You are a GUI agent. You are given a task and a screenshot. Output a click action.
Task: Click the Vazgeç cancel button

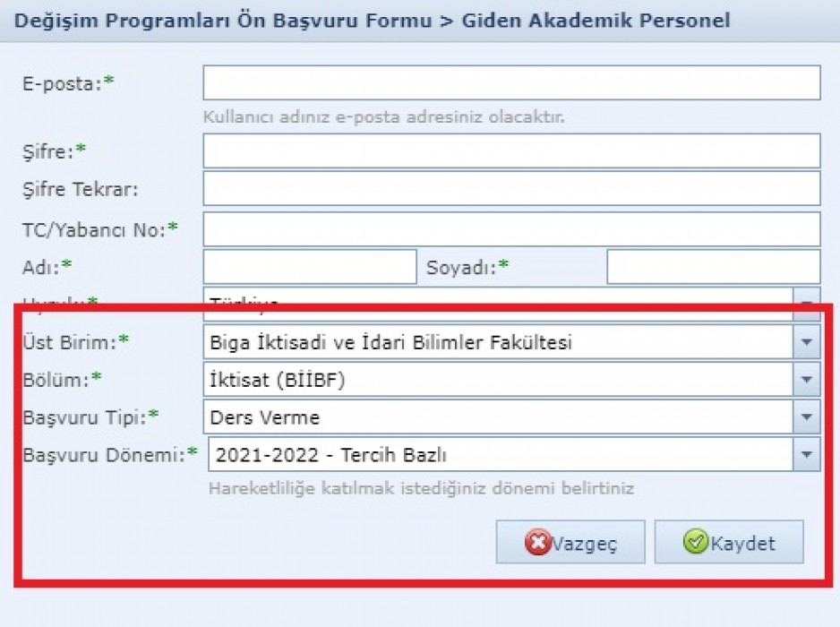(x=570, y=542)
